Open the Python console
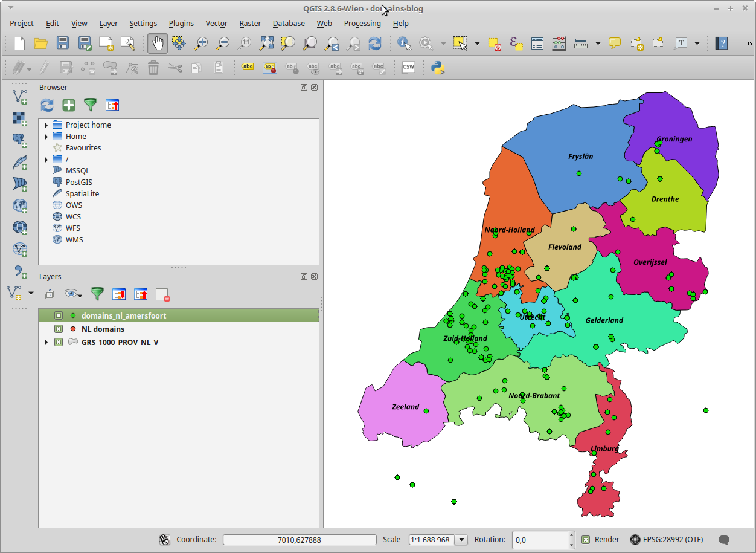 pos(438,68)
